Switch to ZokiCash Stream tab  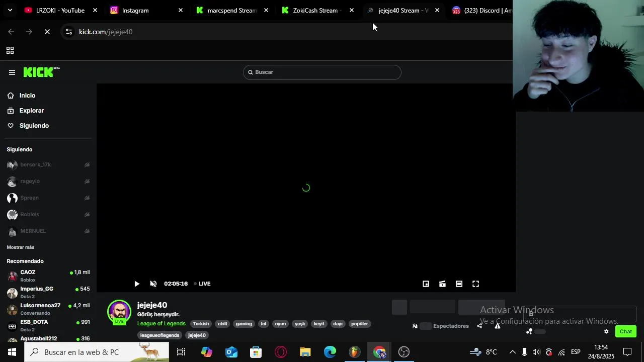tap(317, 10)
